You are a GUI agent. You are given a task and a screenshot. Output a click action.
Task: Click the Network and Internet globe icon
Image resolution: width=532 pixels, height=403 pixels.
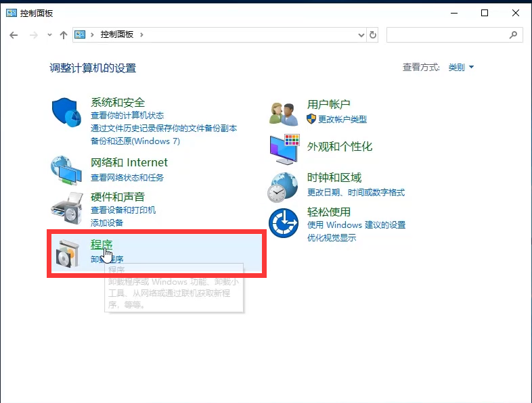(x=66, y=170)
